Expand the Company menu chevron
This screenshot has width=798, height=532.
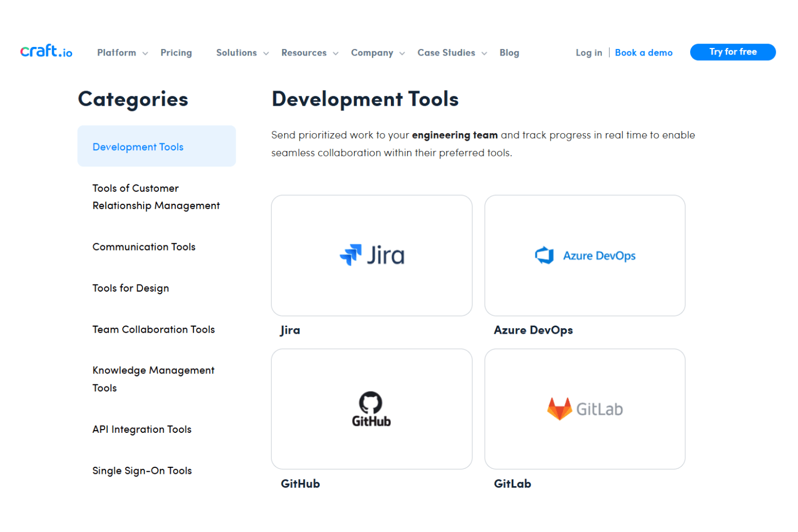(x=402, y=53)
